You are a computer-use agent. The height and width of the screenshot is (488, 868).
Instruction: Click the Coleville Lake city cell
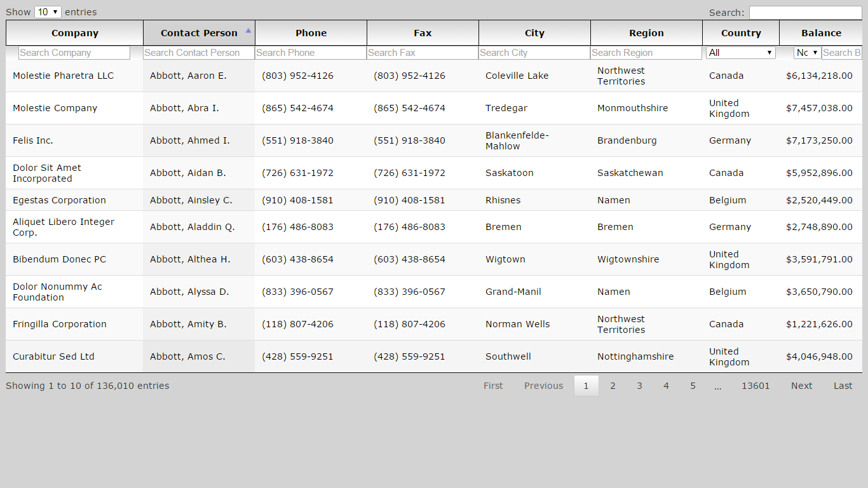534,76
